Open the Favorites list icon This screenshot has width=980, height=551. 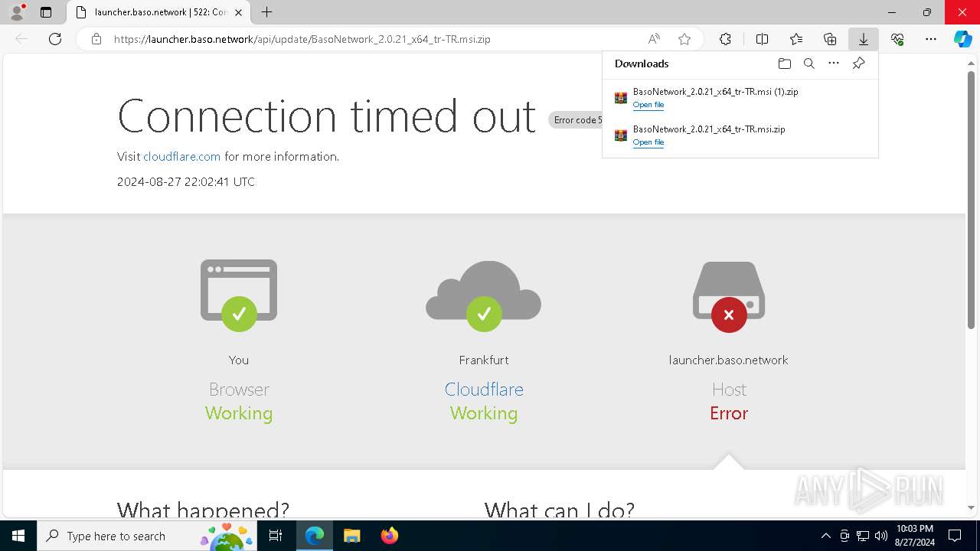(796, 39)
